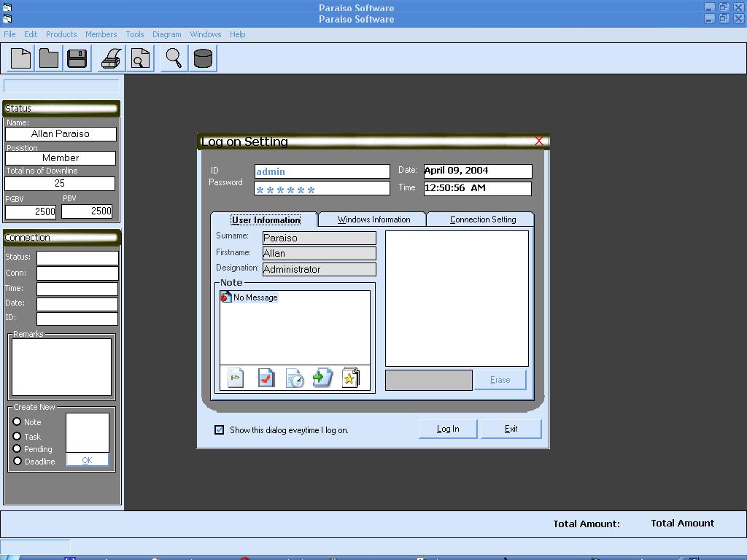Click the gray field beside Erase
The height and width of the screenshot is (560, 747).
point(429,380)
